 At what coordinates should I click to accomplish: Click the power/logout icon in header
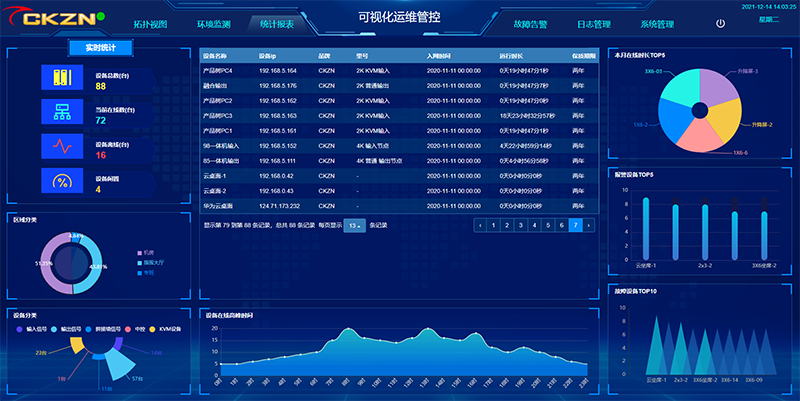click(721, 23)
